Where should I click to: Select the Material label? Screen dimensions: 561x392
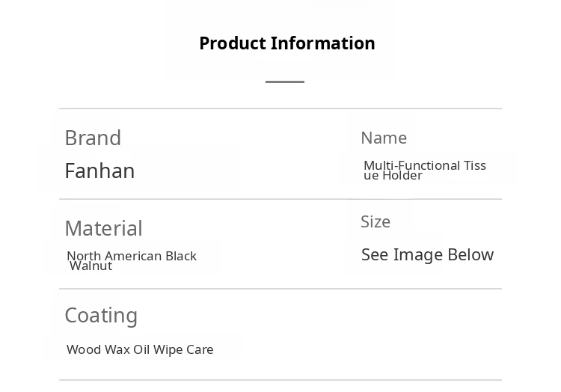tap(103, 228)
